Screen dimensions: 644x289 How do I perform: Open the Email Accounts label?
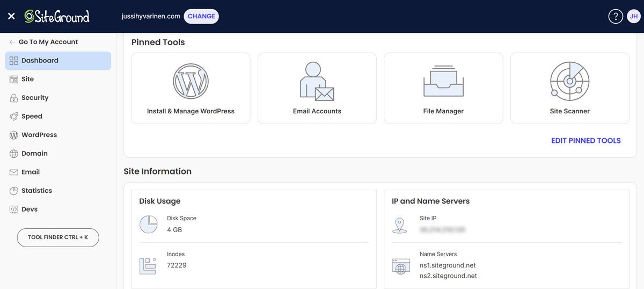(317, 111)
